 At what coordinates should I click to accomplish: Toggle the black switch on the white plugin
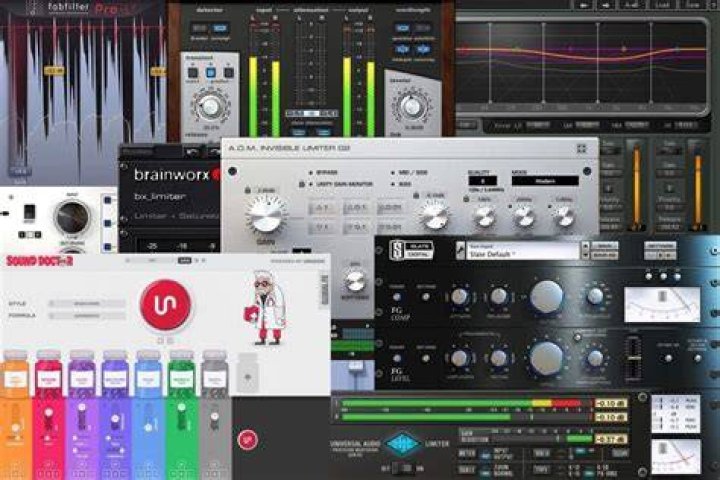[29, 212]
